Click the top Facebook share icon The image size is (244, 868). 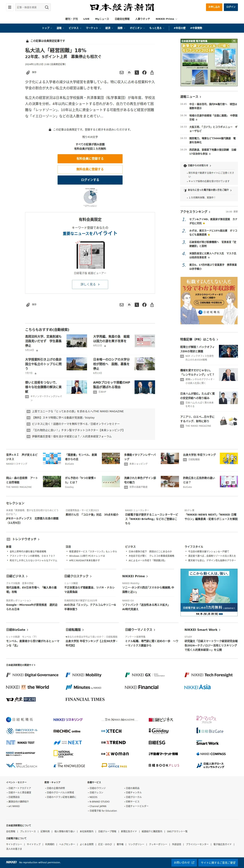(x=144, y=73)
